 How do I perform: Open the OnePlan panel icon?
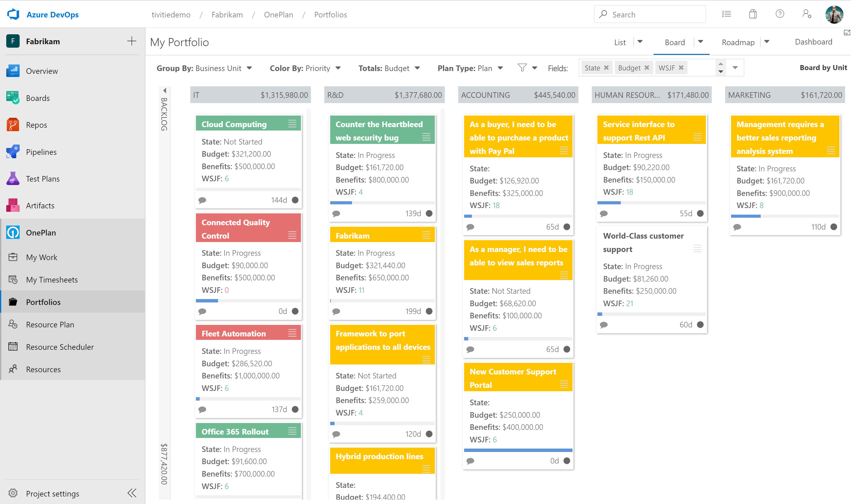pyautogui.click(x=13, y=232)
